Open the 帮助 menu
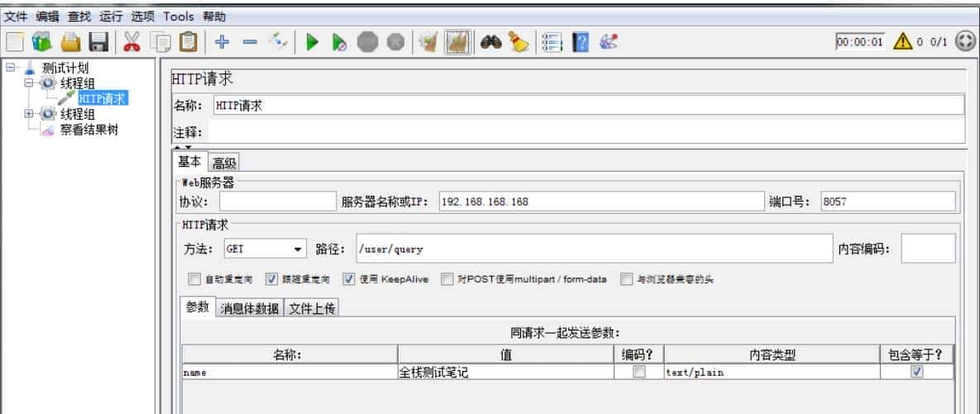 tap(214, 17)
